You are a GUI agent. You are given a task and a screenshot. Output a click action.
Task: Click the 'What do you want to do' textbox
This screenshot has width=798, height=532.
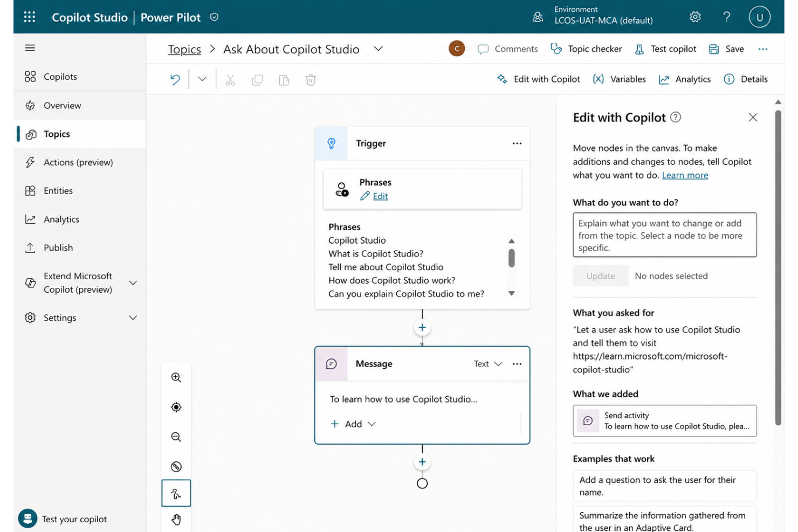665,235
